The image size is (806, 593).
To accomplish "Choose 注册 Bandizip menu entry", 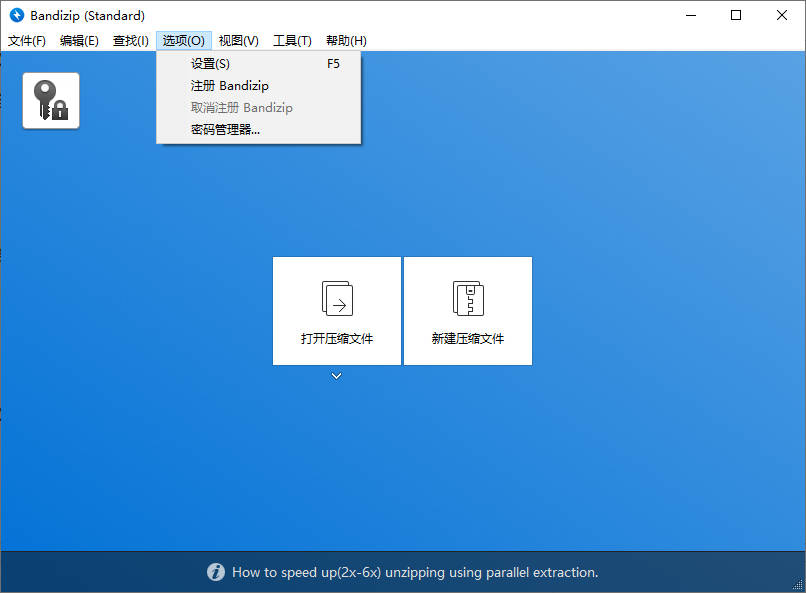I will tap(229, 86).
